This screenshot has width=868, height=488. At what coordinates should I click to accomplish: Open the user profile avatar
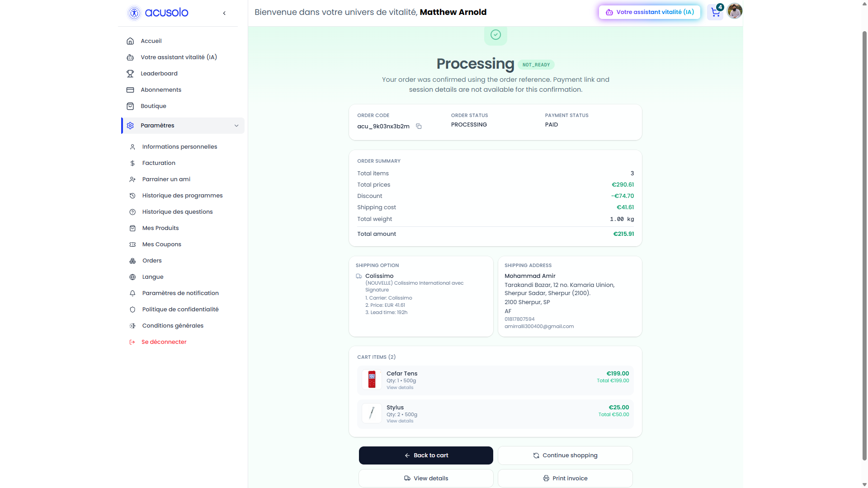735,11
